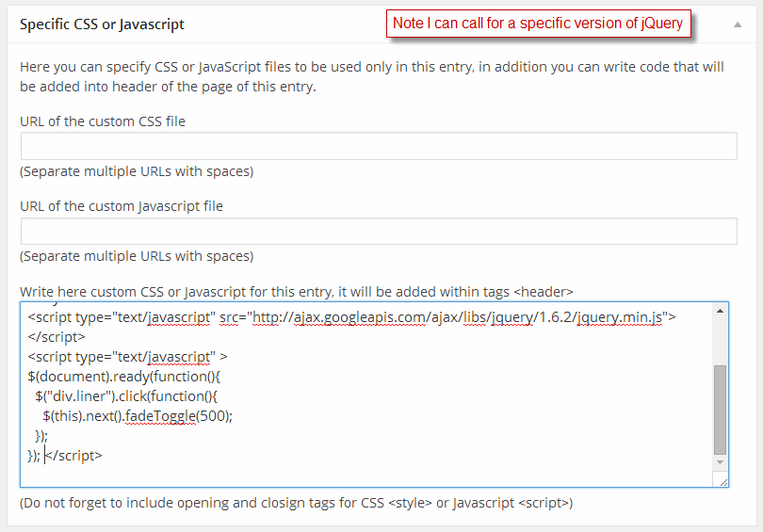Click the textarea's vertical scrollbar thumb
This screenshot has width=763, height=532.
point(721,410)
